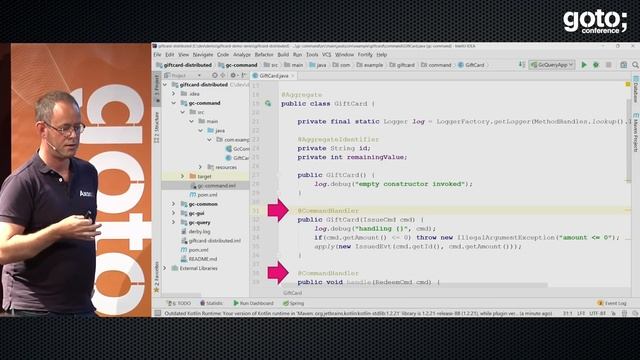Open the Refactor menu
The width and height of the screenshot is (640, 360).
tap(264, 55)
